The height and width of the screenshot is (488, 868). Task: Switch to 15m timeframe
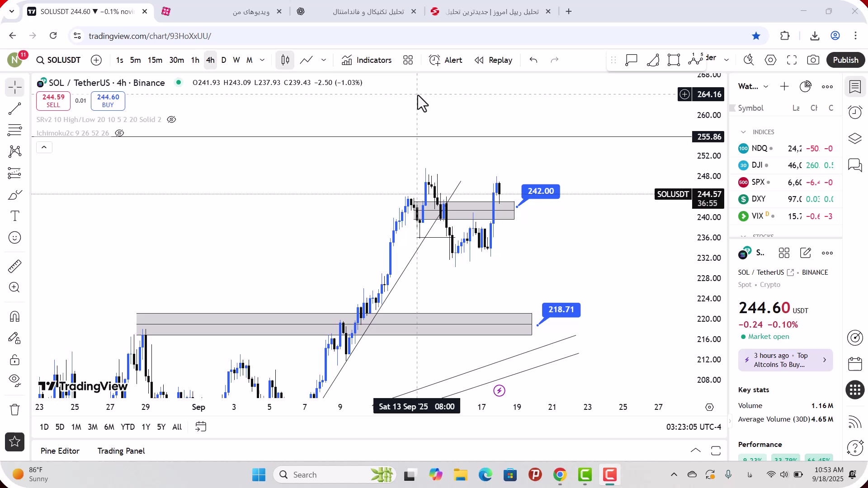(x=155, y=60)
